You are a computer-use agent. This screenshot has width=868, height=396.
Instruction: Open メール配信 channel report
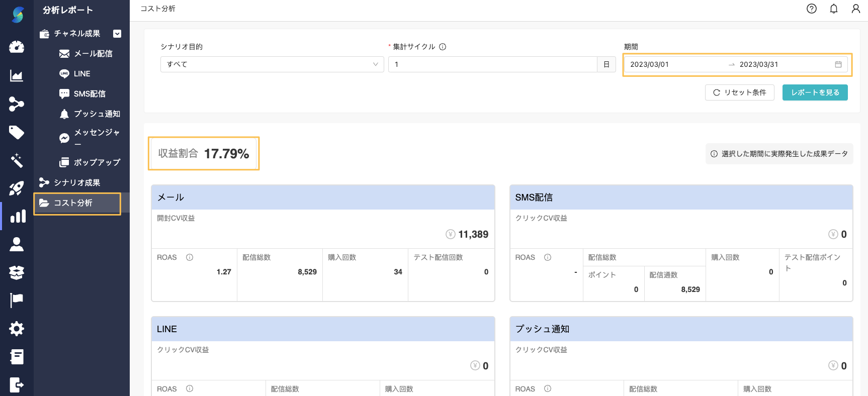[93, 54]
